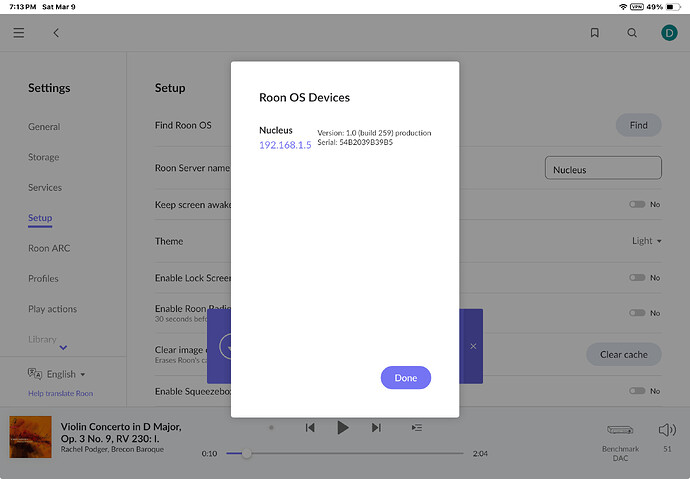Toggle Enable Squeezebox support switch
690x479 pixels.
637,391
